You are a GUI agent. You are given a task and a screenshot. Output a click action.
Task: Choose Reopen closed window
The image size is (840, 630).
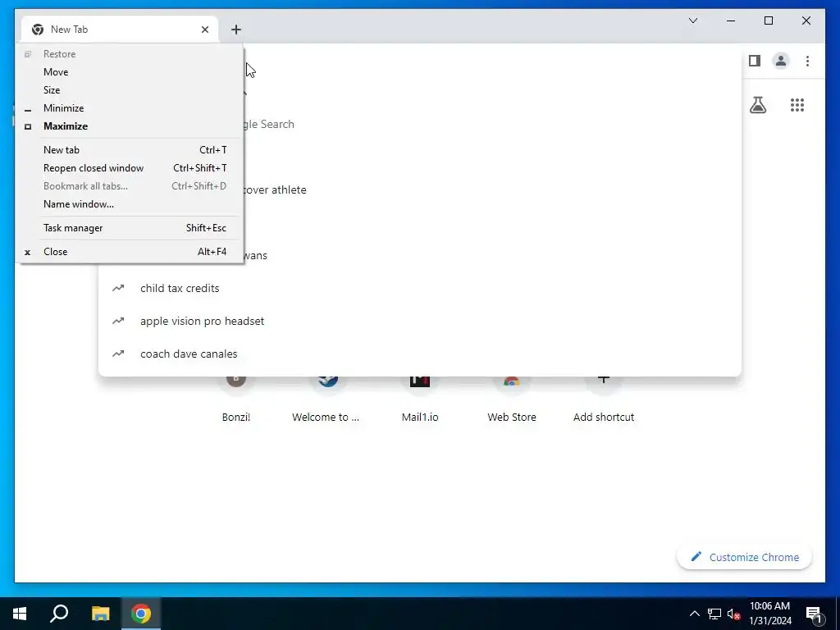pos(129,168)
